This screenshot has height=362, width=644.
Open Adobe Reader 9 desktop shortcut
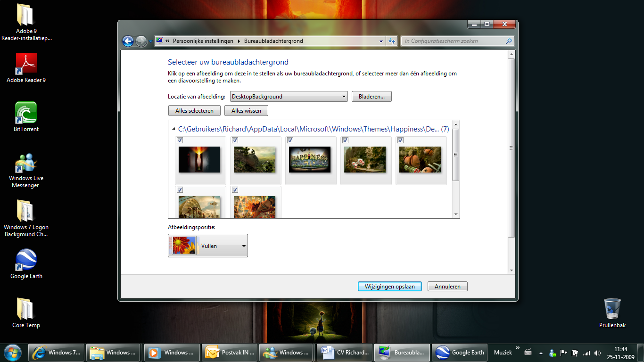(26, 68)
